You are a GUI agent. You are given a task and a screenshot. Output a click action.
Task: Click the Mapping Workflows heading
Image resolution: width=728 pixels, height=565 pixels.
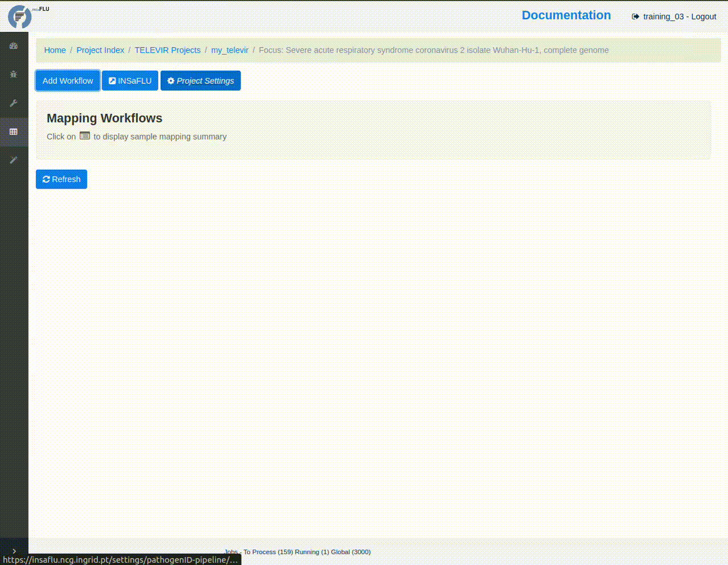tap(104, 118)
